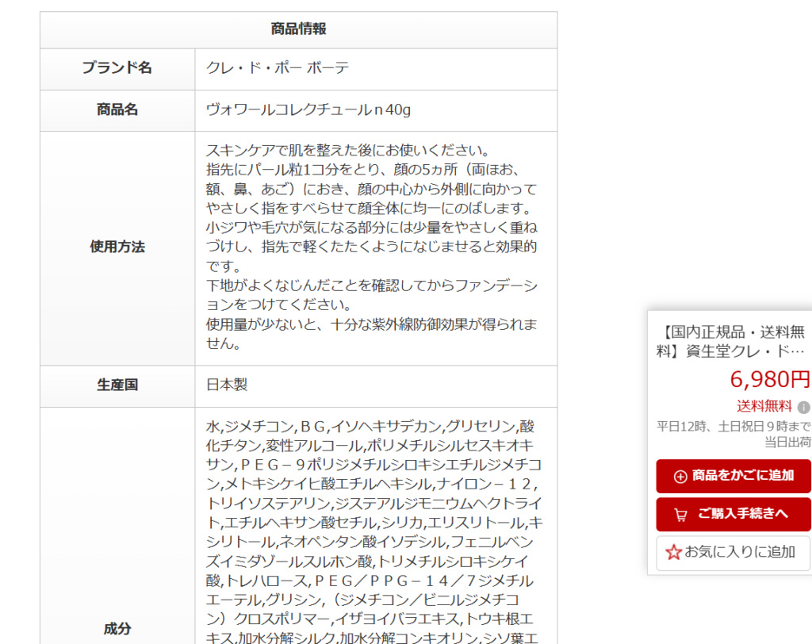Open the product title 【国内正規品・送料無料】
Screen dimensions: 812x644
(x=730, y=341)
